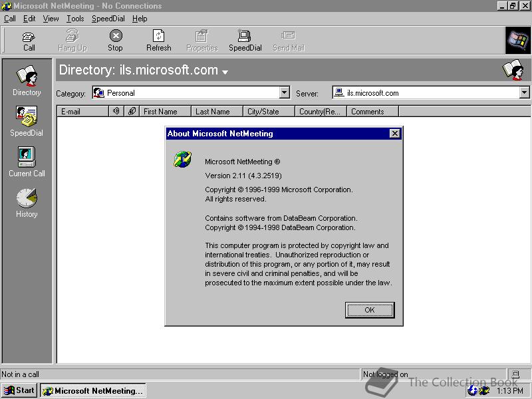Click the Call toolbar icon
The height and width of the screenshot is (399, 532).
pyautogui.click(x=29, y=41)
